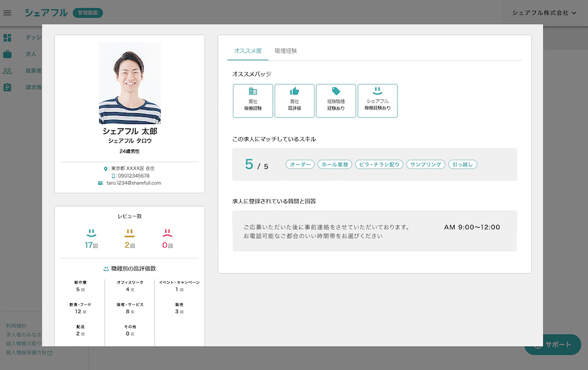This screenshot has width=588, height=370.
Task: Click the phone number 09012345678
Action: coord(134,176)
